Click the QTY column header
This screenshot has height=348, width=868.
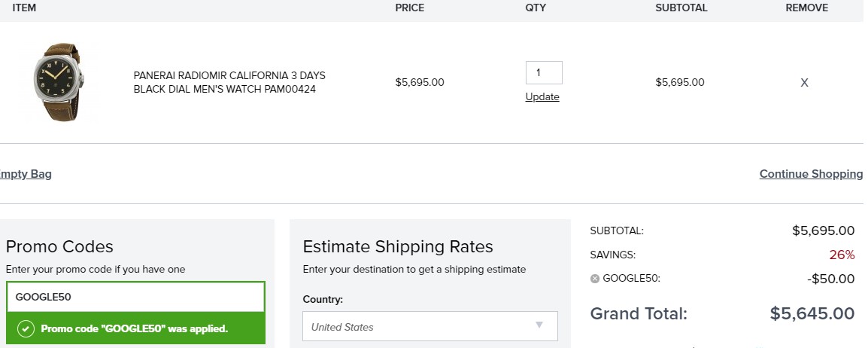click(536, 8)
